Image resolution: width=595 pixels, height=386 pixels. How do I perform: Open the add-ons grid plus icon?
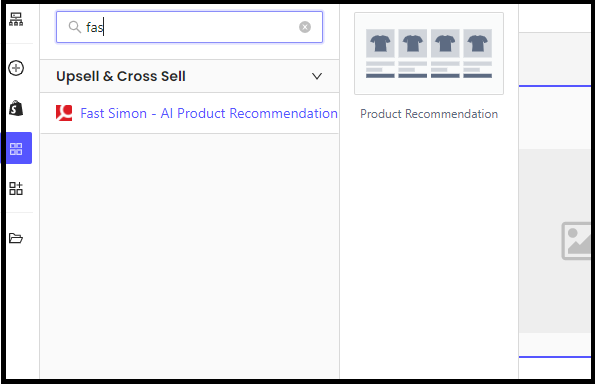(16, 188)
